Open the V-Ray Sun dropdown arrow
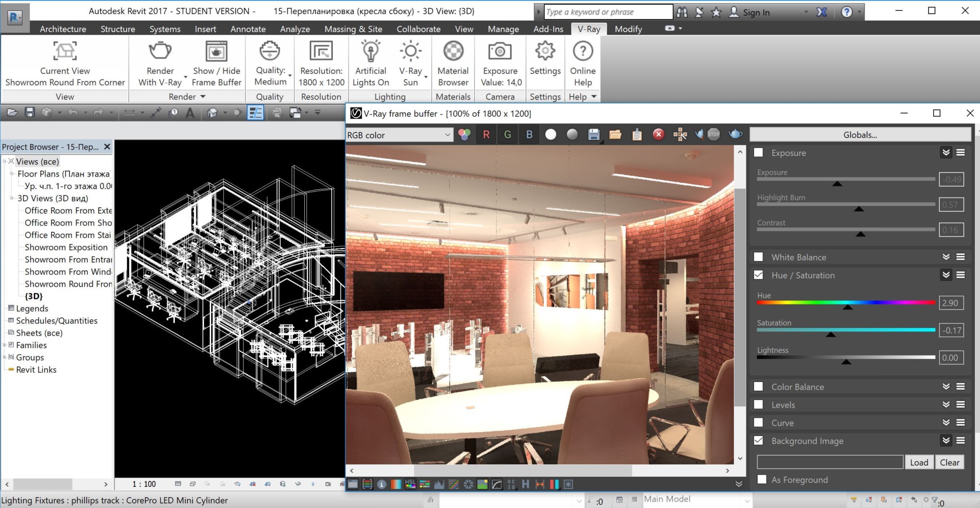 click(x=426, y=77)
